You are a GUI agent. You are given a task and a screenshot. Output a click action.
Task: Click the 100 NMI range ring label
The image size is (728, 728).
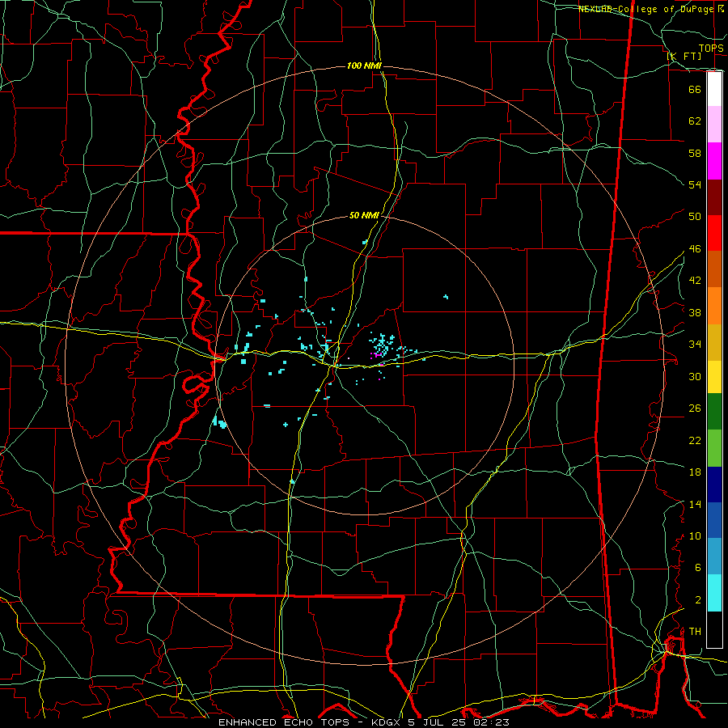[364, 66]
